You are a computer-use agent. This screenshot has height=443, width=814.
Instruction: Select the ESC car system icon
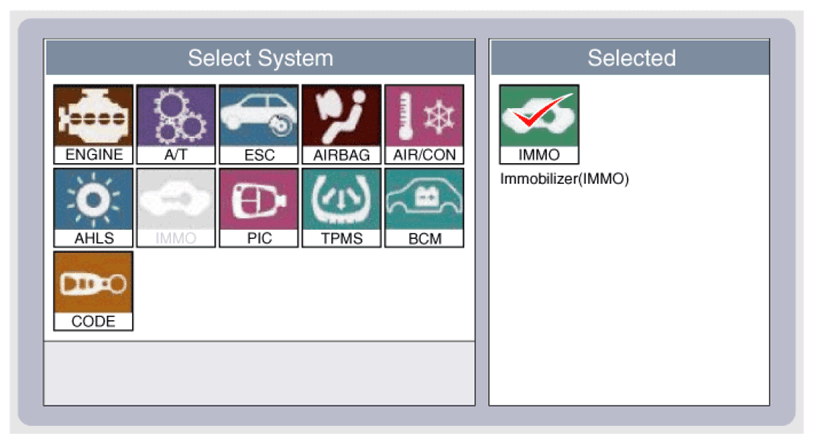click(x=259, y=124)
